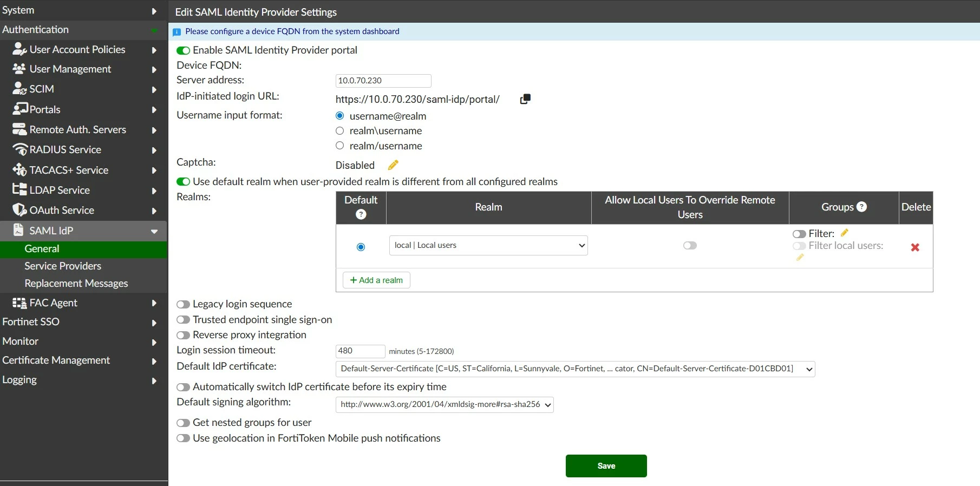Open the Default signing algorithm dropdown
The height and width of the screenshot is (486, 980).
(445, 404)
